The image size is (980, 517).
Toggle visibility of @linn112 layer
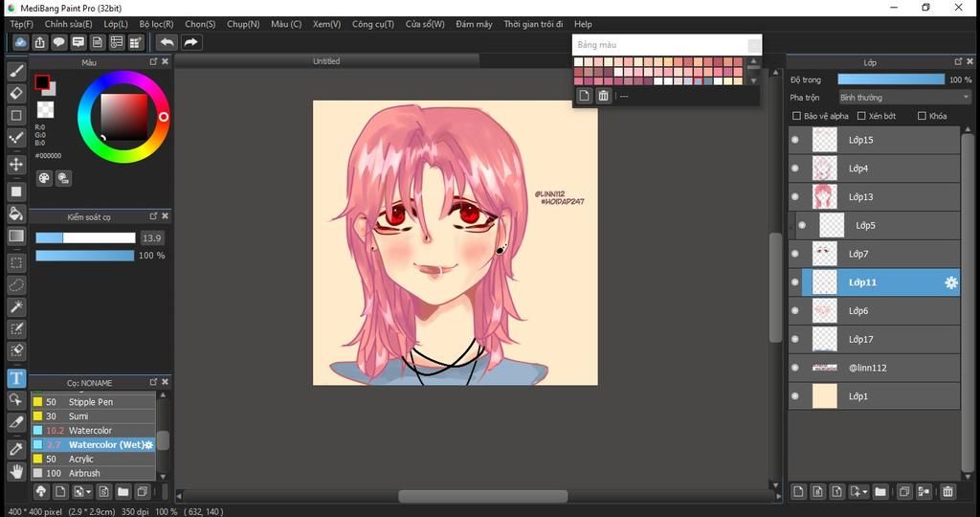795,368
